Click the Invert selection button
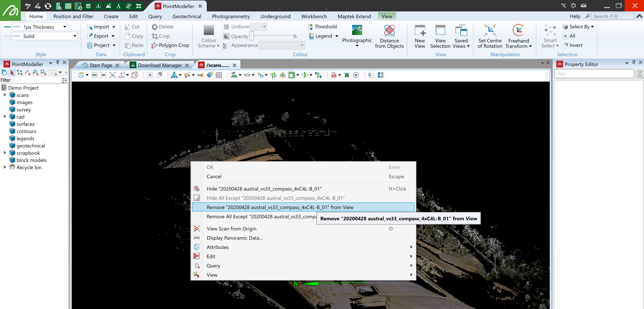 (573, 45)
